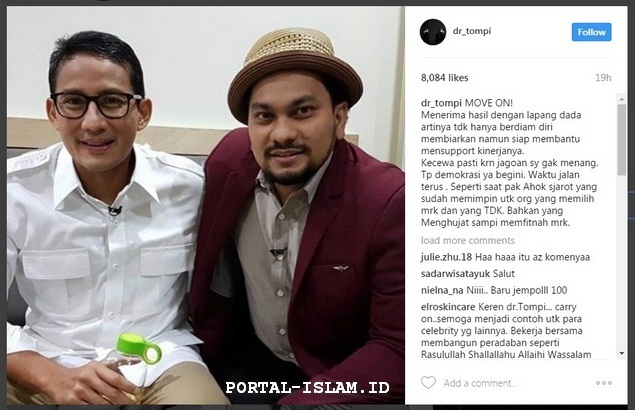Viewport: 635px width, 410px height.
Task: Click the heart like icon
Action: [428, 382]
